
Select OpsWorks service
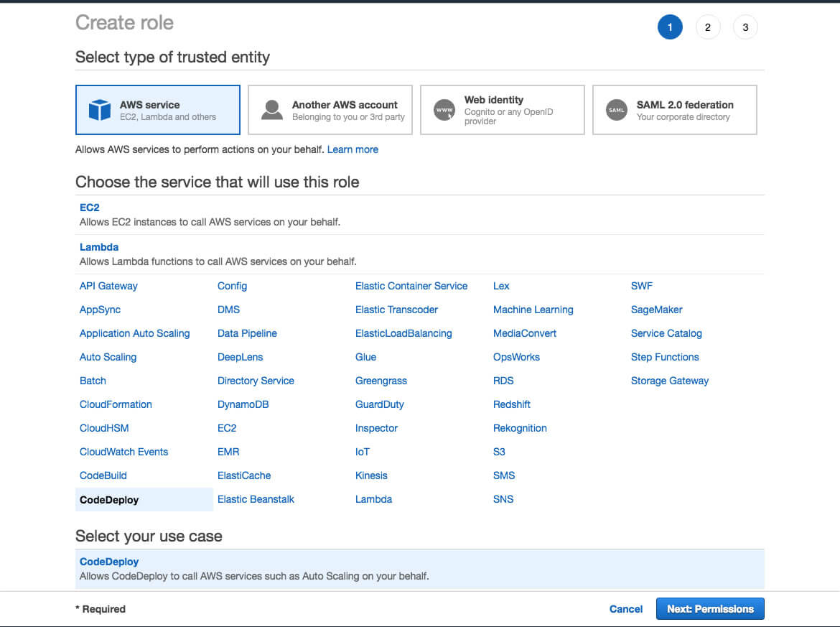point(516,357)
